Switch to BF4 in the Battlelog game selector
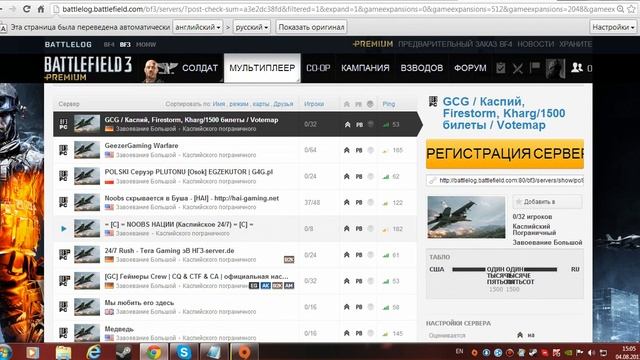 pos(109,44)
